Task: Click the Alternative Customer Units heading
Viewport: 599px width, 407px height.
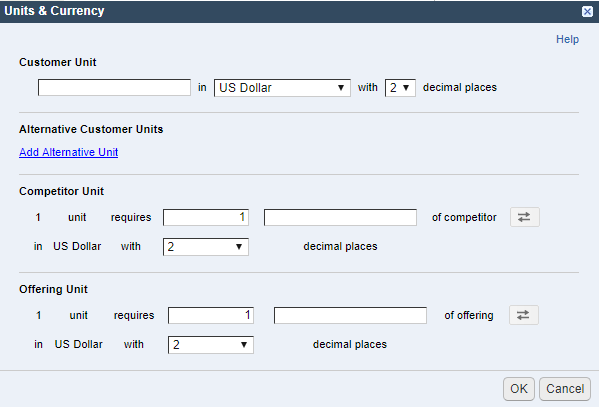Action: coord(91,129)
